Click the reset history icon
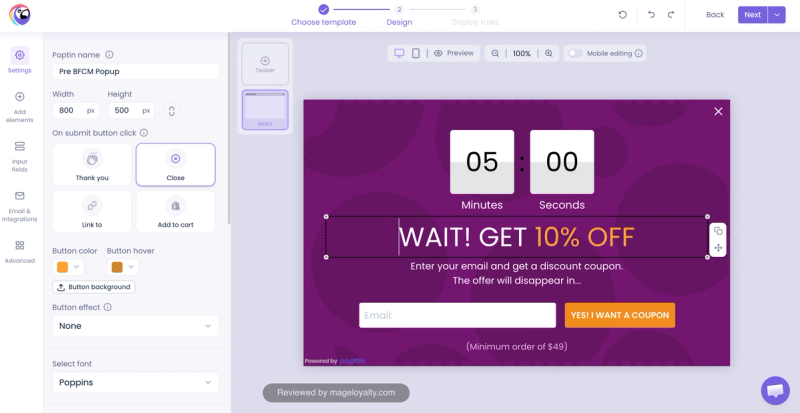Image resolution: width=800 pixels, height=413 pixels. point(622,15)
